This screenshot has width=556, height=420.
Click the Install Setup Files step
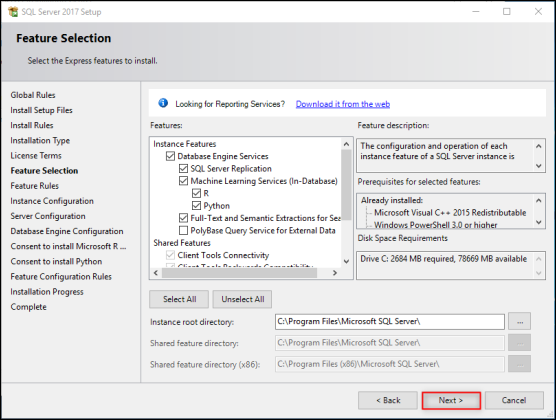(x=41, y=110)
